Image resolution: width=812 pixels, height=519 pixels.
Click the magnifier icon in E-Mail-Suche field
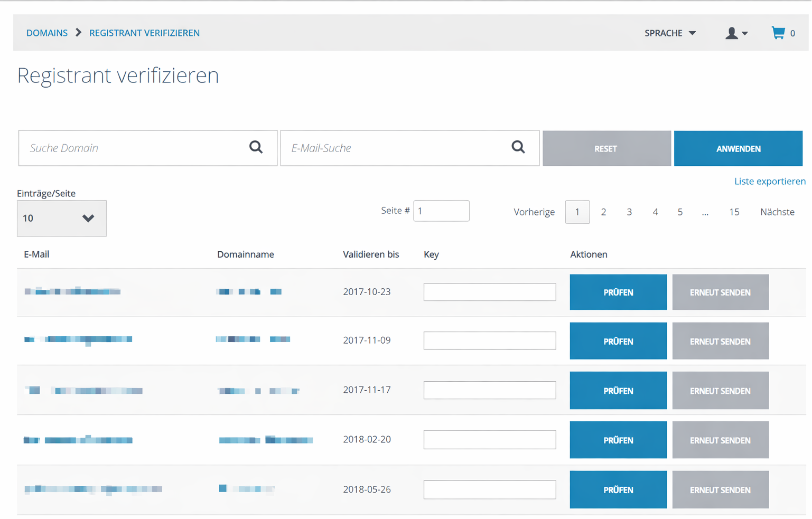point(518,147)
